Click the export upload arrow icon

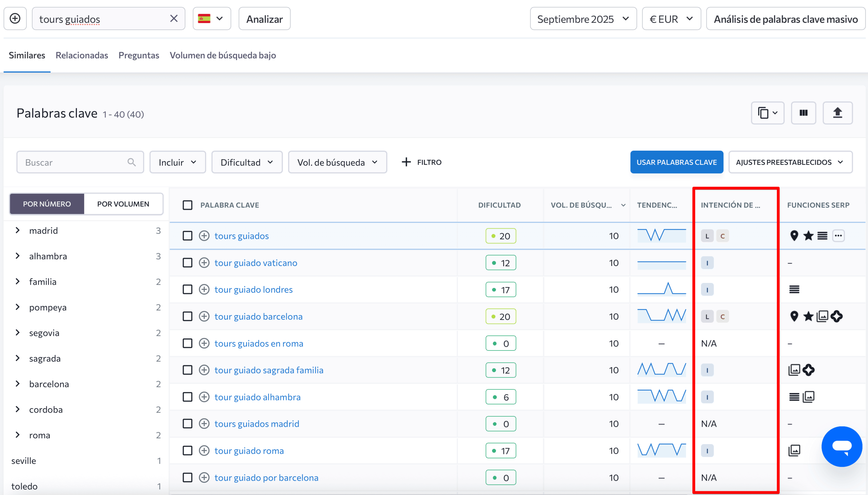837,113
